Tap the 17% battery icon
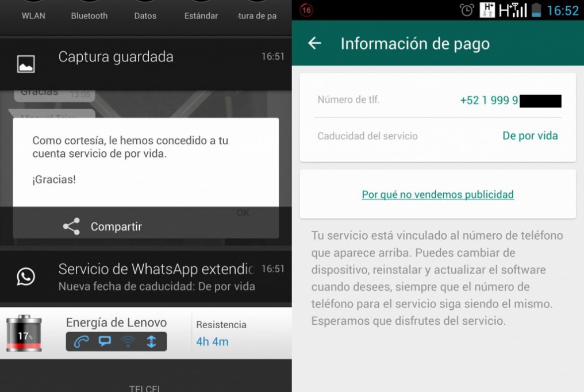This screenshot has height=392, width=584. coord(24,333)
